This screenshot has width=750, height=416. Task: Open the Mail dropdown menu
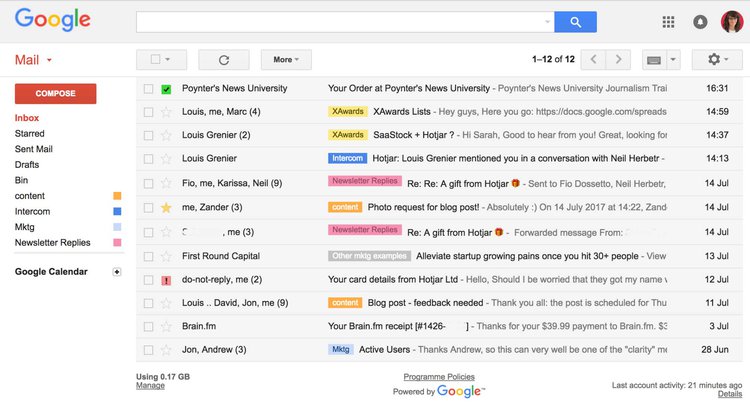33,60
